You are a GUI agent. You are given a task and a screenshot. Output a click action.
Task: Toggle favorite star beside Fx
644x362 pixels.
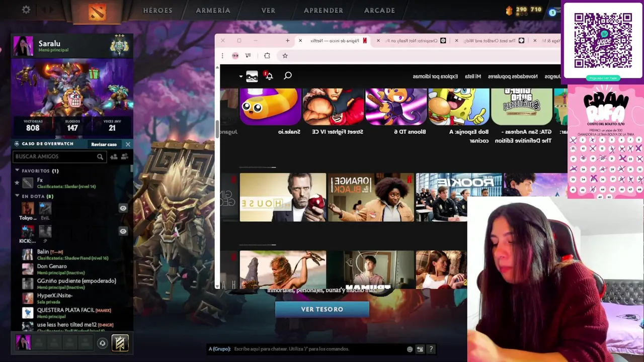(17, 183)
